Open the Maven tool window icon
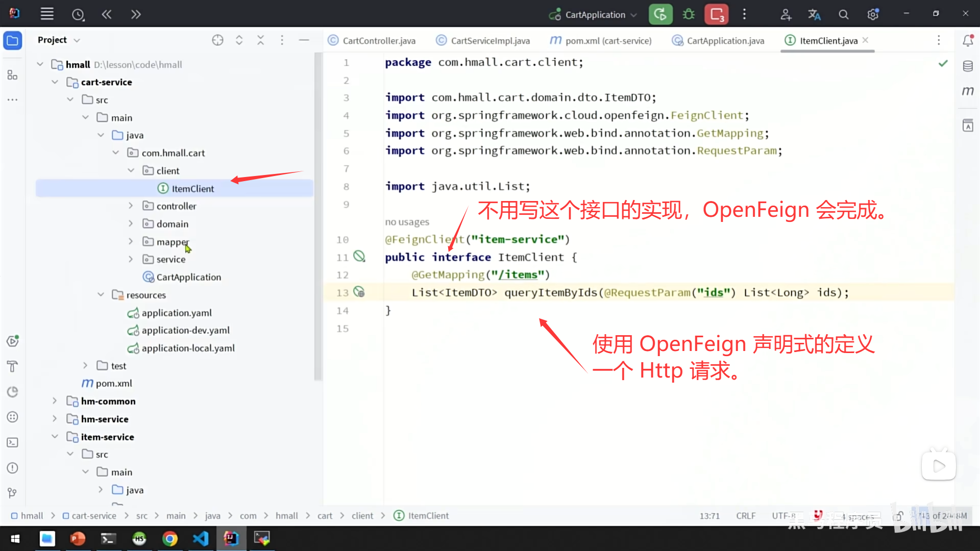The width and height of the screenshot is (980, 551). [968, 91]
